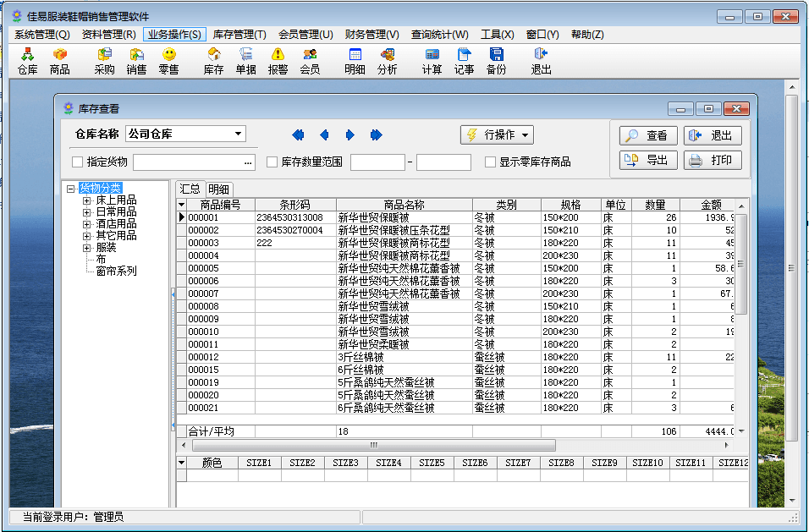Open the 库存管理(T) menu
The height and width of the screenshot is (532, 809).
(x=239, y=35)
